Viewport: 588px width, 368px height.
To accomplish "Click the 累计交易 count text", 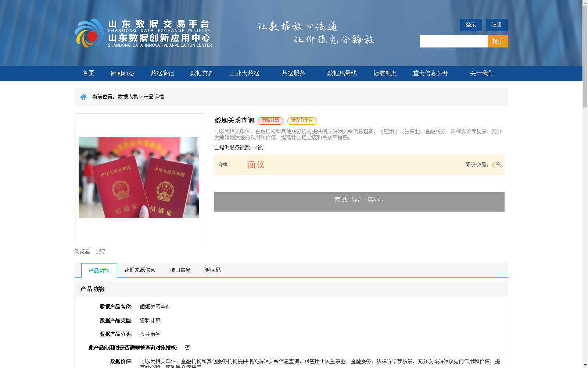I will [x=483, y=165].
